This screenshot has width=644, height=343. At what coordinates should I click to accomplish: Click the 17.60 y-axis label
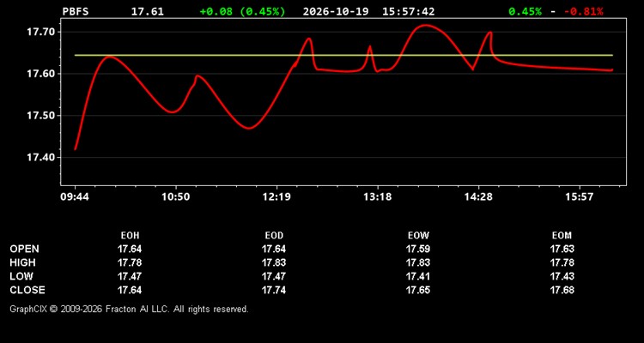[40, 74]
